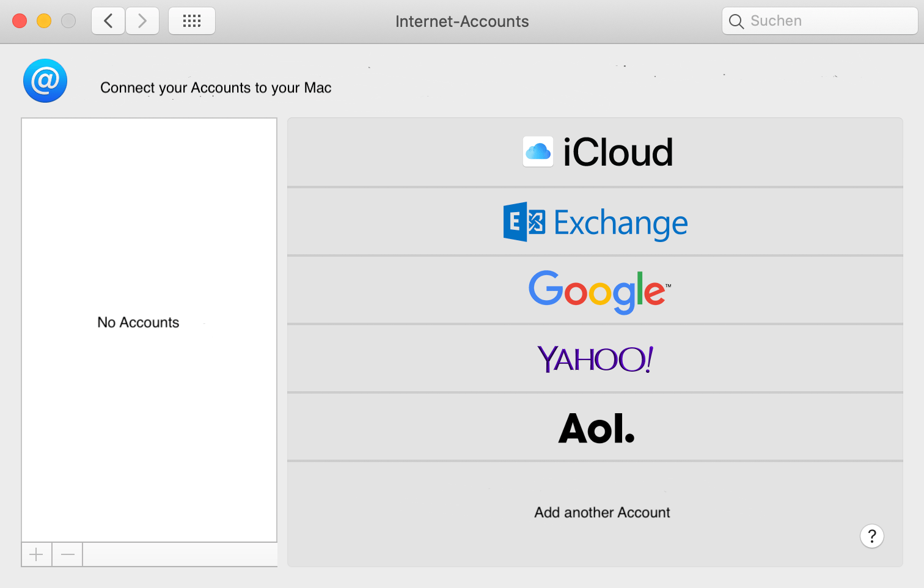Choose the Exchange account provider
Screen dimensions: 924x588
(x=595, y=222)
